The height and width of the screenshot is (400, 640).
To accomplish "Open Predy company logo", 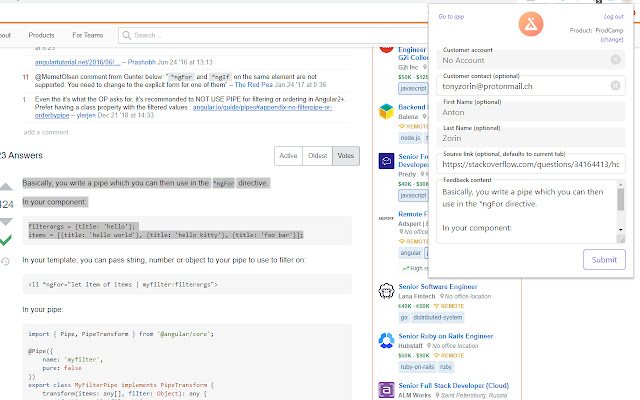I will pos(386,161).
